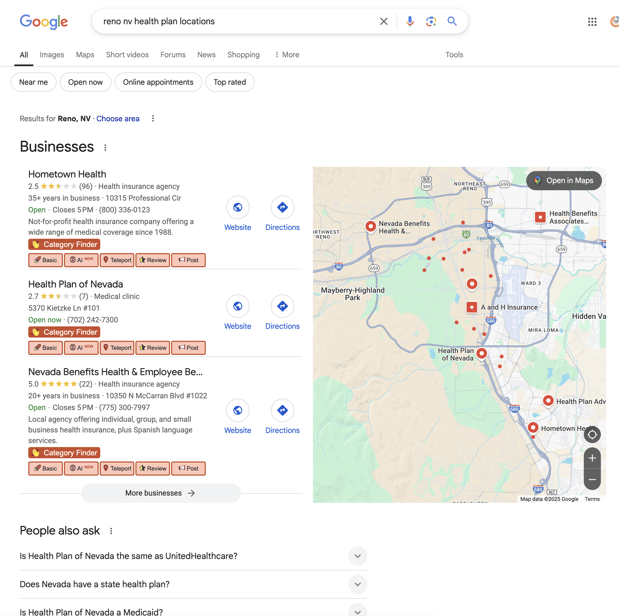This screenshot has width=619, height=616.
Task: Toggle the Open now filter
Action: click(85, 82)
